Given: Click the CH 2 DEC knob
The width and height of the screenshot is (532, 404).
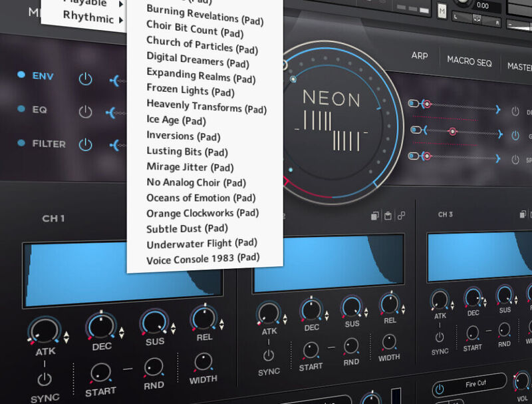Looking at the screenshot, I should pos(311,309).
